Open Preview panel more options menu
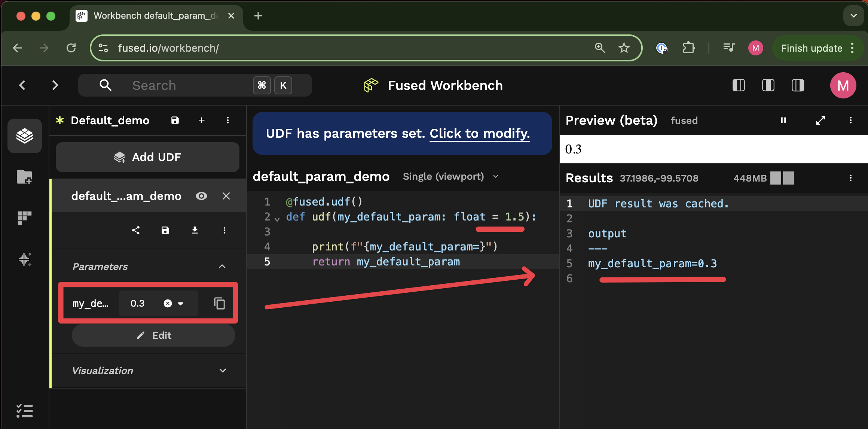Screen dimensions: 868x429 pos(851,120)
